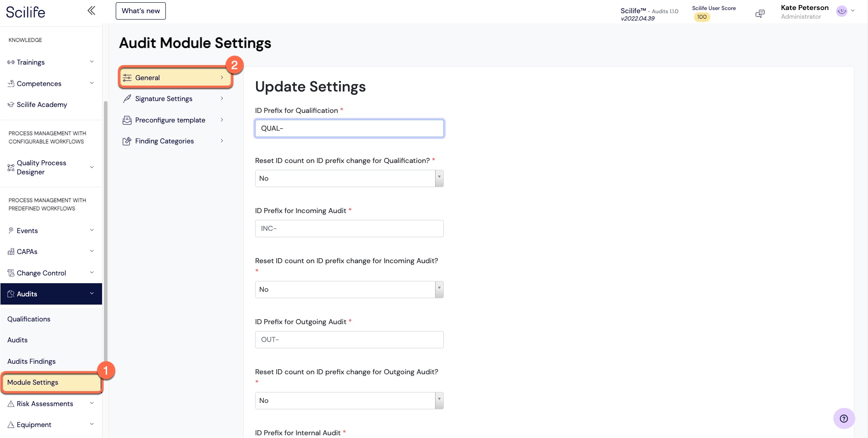Click the Events lightbulb icon
868x438 pixels.
(11, 230)
